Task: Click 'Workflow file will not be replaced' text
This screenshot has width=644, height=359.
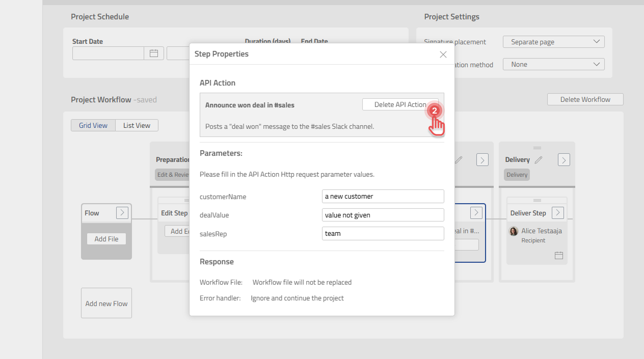Action: click(x=302, y=282)
